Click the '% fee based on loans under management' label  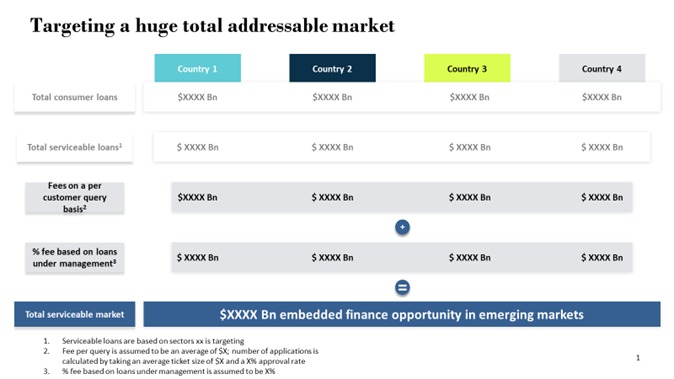click(x=75, y=258)
